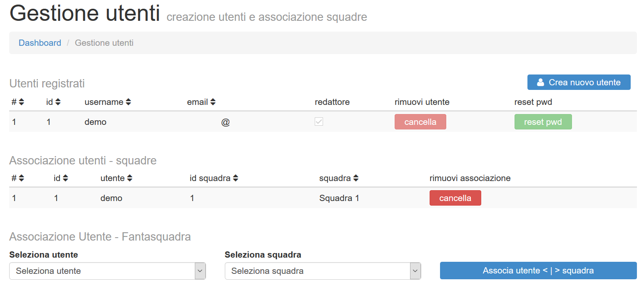Toggle redattore checkbox for demo user
The width and height of the screenshot is (644, 293).
pyautogui.click(x=319, y=122)
